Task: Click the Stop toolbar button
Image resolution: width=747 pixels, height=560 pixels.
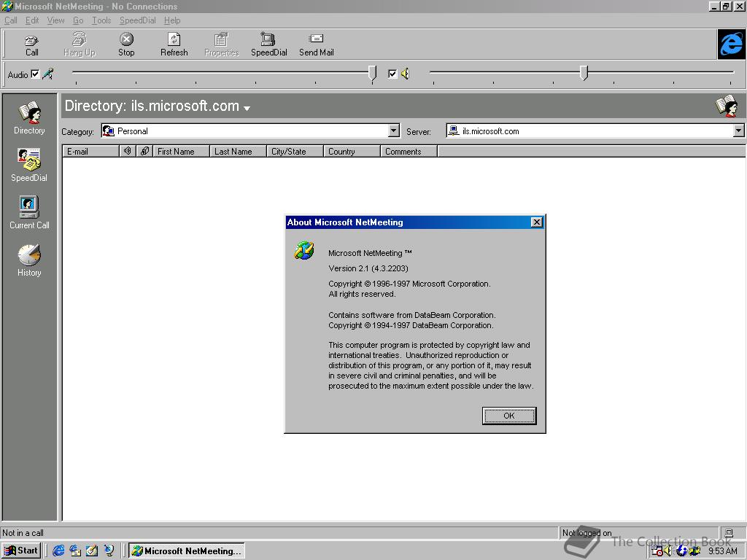Action: (126, 44)
